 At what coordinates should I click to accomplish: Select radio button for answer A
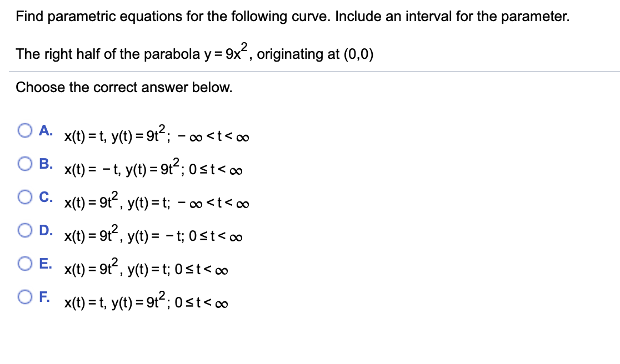pos(25,130)
